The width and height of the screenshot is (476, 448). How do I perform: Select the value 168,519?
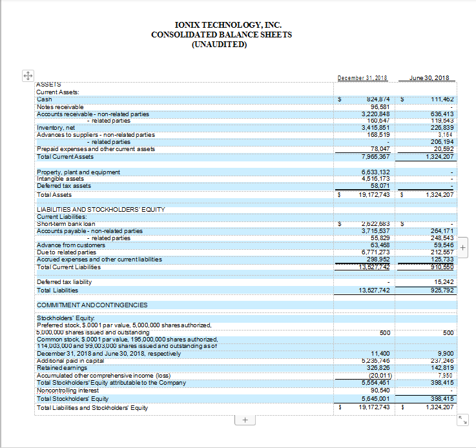pos(378,135)
